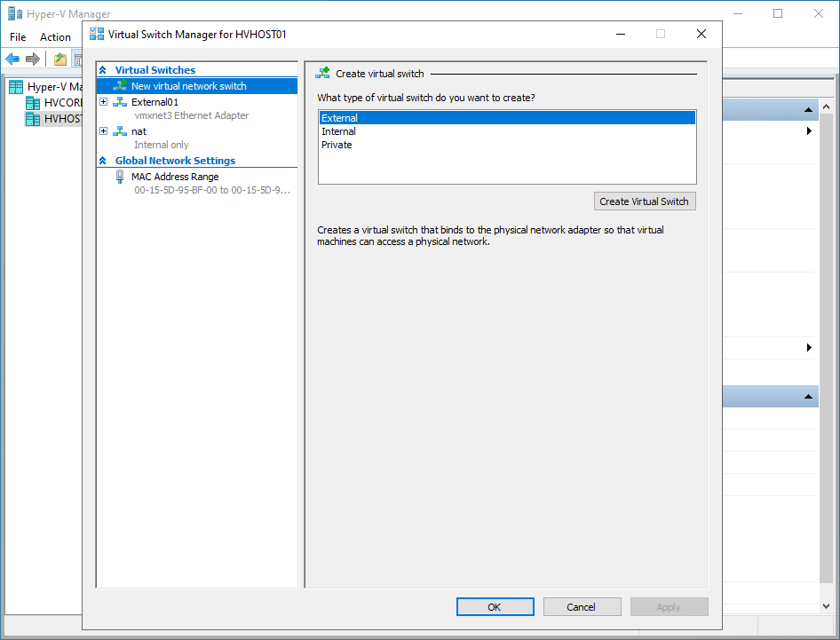Click the New virtual network switch icon
840x640 pixels.
[120, 86]
